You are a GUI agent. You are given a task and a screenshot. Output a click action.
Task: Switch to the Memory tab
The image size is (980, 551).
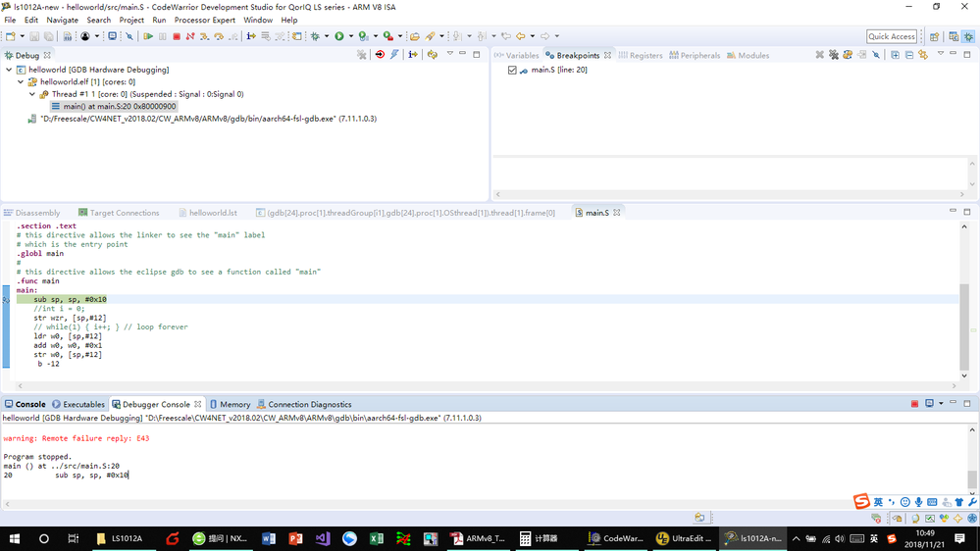230,404
